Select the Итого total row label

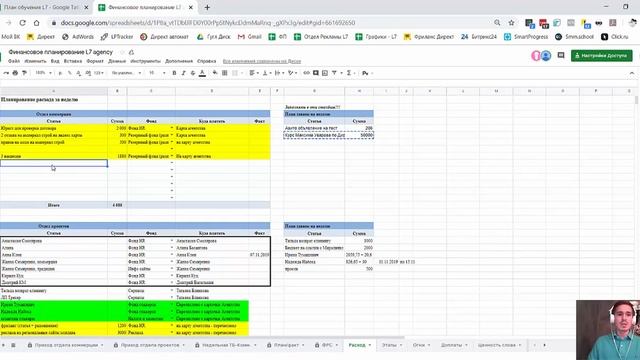pyautogui.click(x=53, y=205)
